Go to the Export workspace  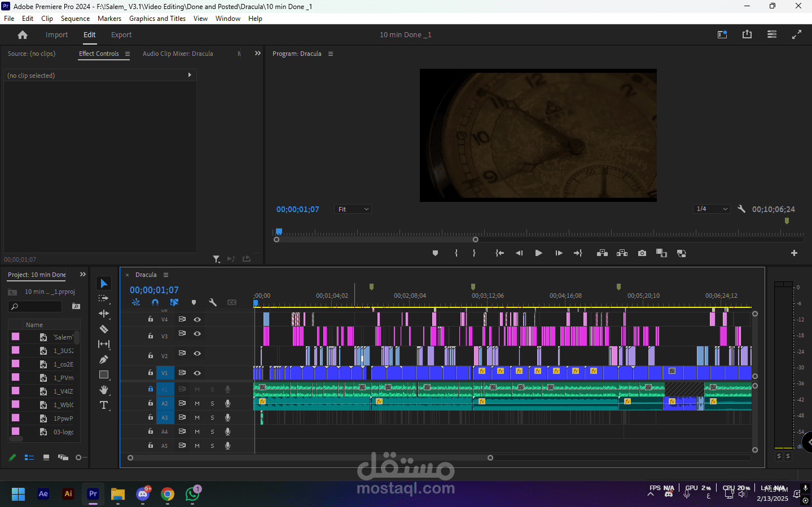point(121,35)
